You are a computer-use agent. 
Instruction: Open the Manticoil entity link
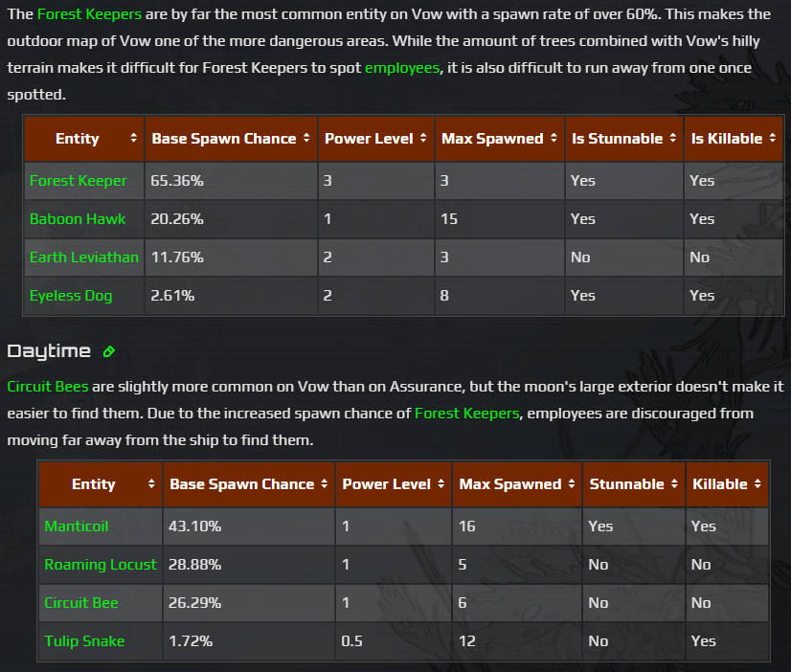tap(77, 526)
